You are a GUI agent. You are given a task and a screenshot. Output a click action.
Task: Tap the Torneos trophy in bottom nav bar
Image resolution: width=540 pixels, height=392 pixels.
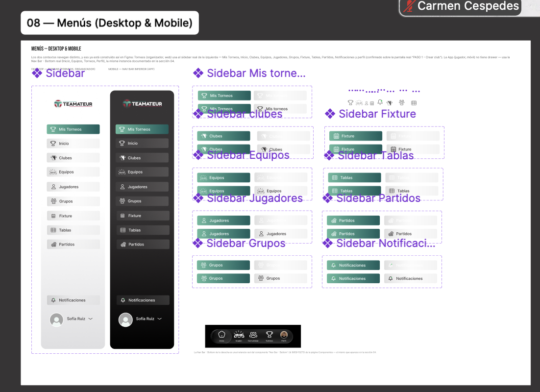(270, 336)
